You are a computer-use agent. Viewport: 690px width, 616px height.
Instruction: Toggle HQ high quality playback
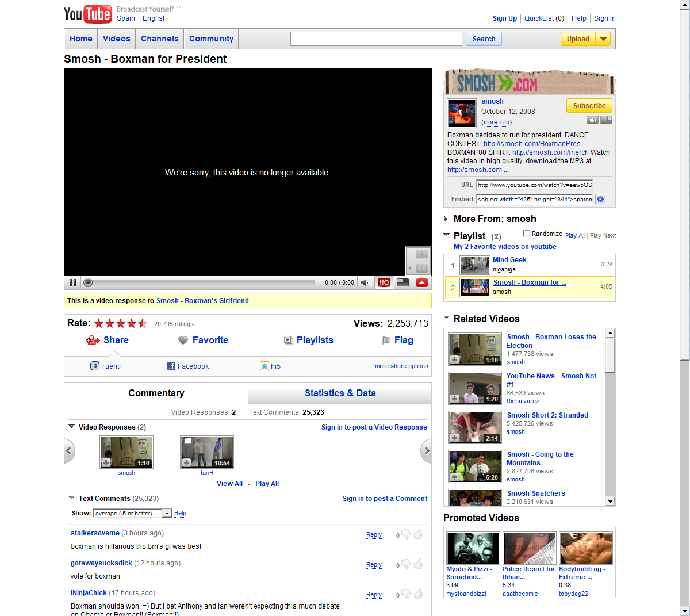coord(384,282)
